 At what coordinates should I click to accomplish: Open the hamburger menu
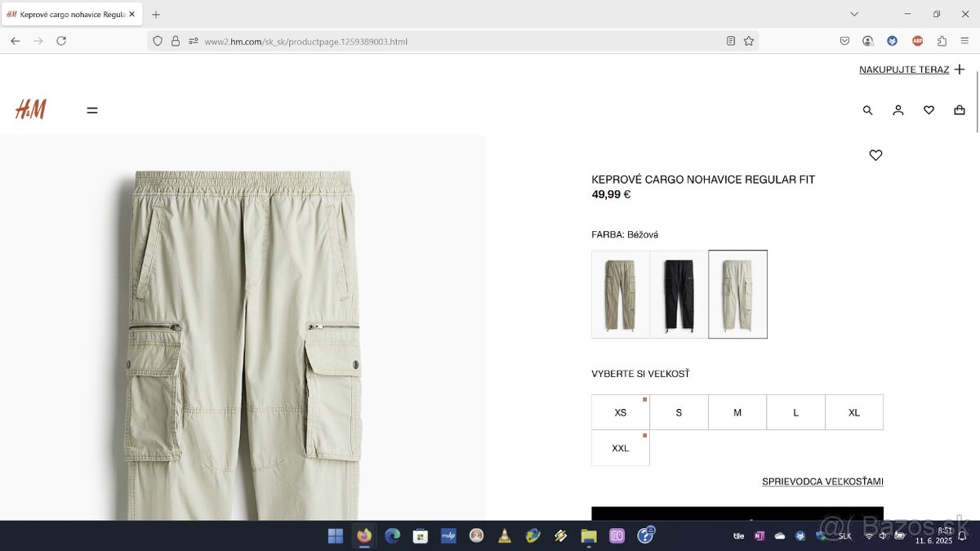[92, 110]
